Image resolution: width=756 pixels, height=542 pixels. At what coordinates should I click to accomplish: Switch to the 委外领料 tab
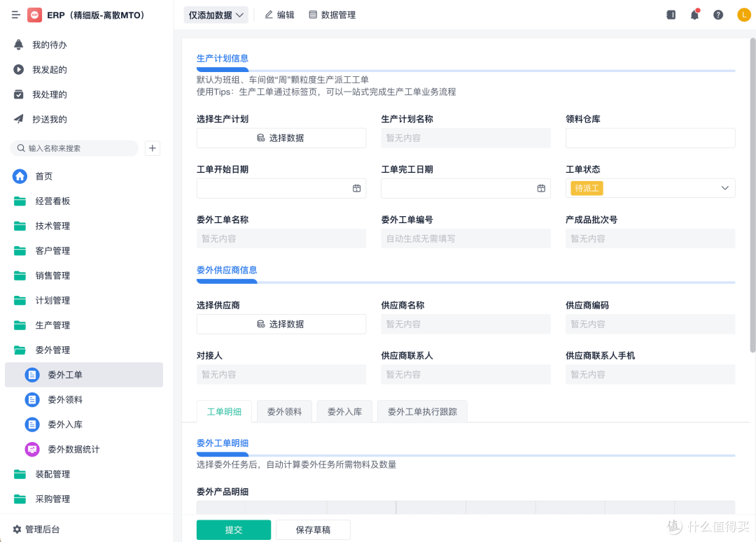point(284,411)
